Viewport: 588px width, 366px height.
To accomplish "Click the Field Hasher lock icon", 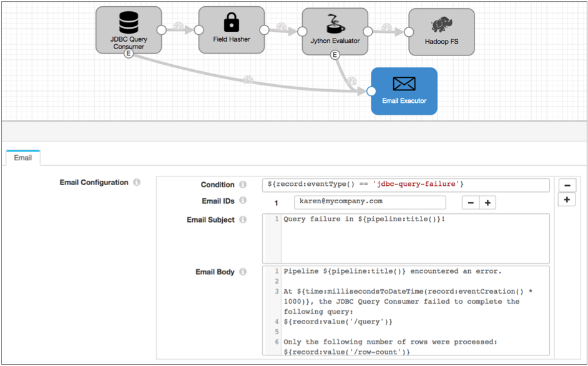I will coord(232,23).
